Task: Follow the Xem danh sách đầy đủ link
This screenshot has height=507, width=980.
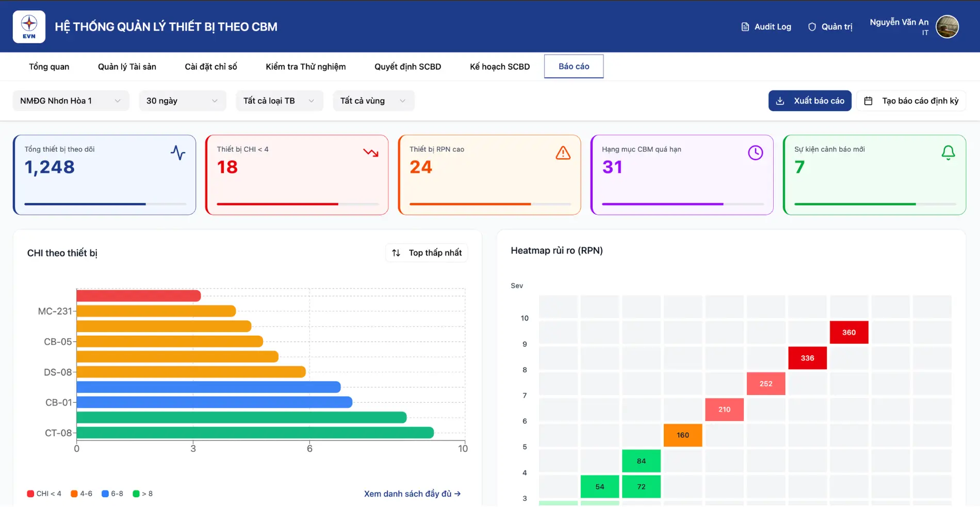Action: pyautogui.click(x=412, y=494)
